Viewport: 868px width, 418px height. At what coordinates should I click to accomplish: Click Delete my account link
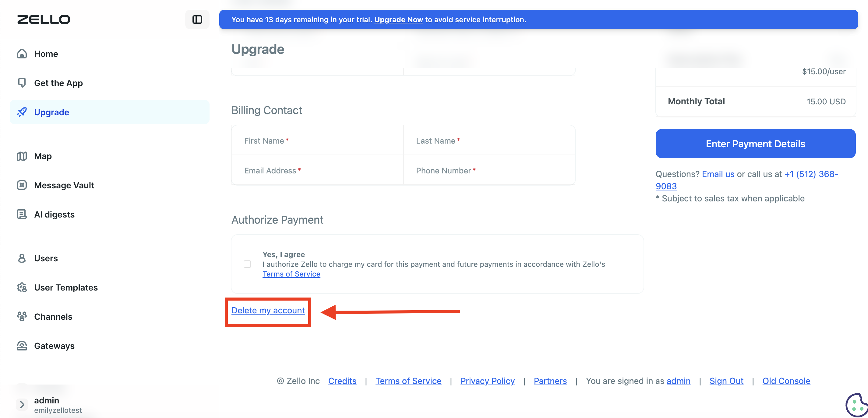(268, 310)
